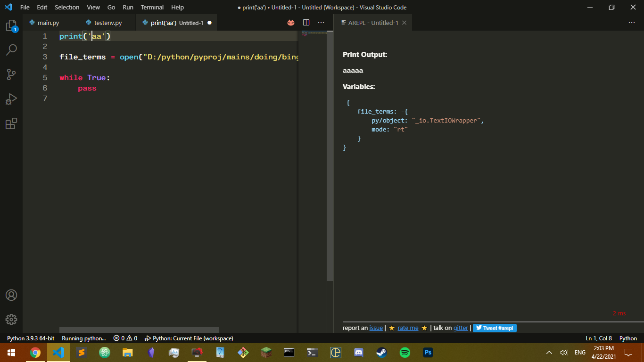Run the code with the AREPL cat icon
Image resolution: width=644 pixels, height=362 pixels.
coord(291,22)
